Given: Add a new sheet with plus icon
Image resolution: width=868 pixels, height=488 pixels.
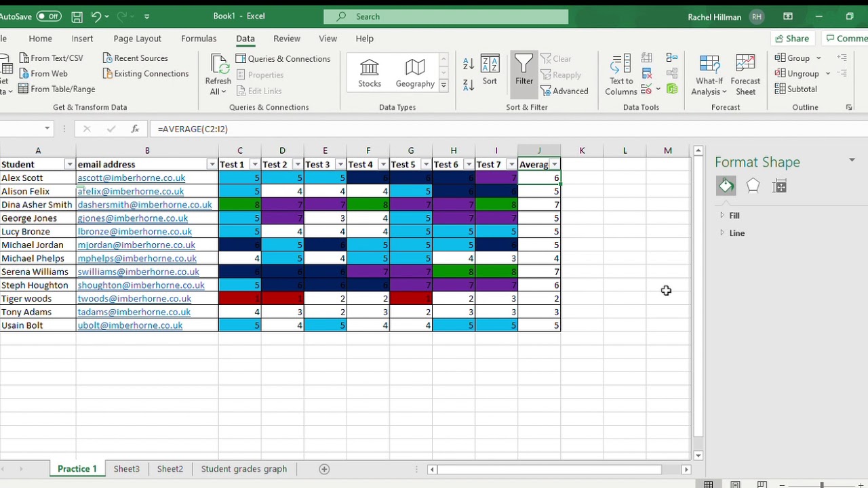Looking at the screenshot, I should pyautogui.click(x=324, y=469).
